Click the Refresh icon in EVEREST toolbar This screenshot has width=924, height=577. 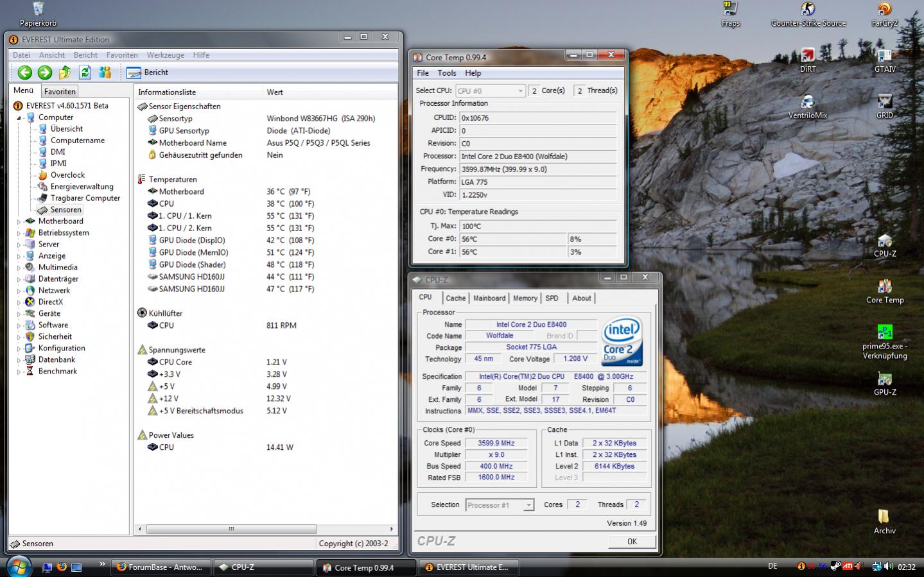point(85,73)
